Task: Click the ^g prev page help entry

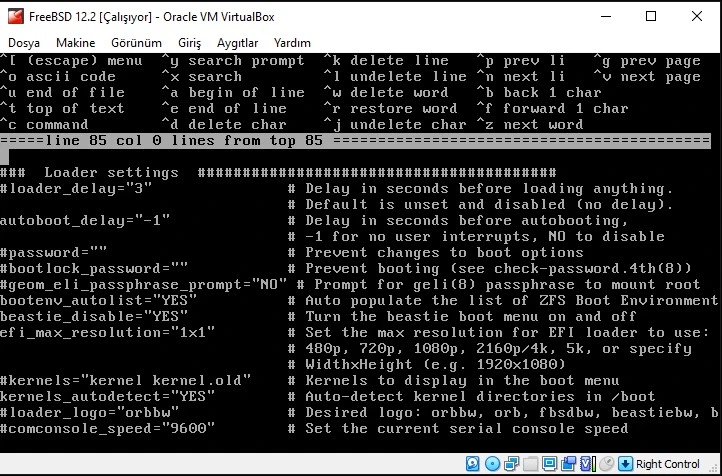Action: point(647,60)
